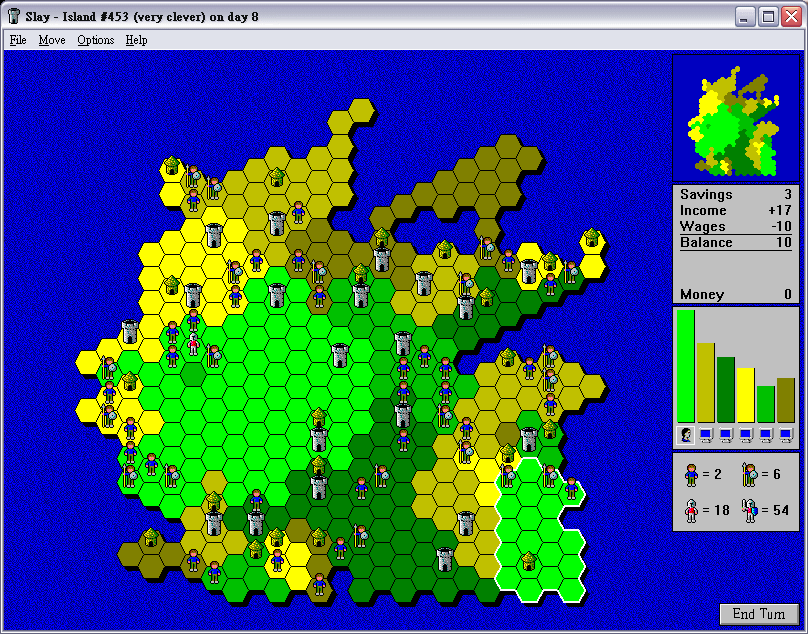
Task: Maximize the Slay window
Action: pos(768,16)
